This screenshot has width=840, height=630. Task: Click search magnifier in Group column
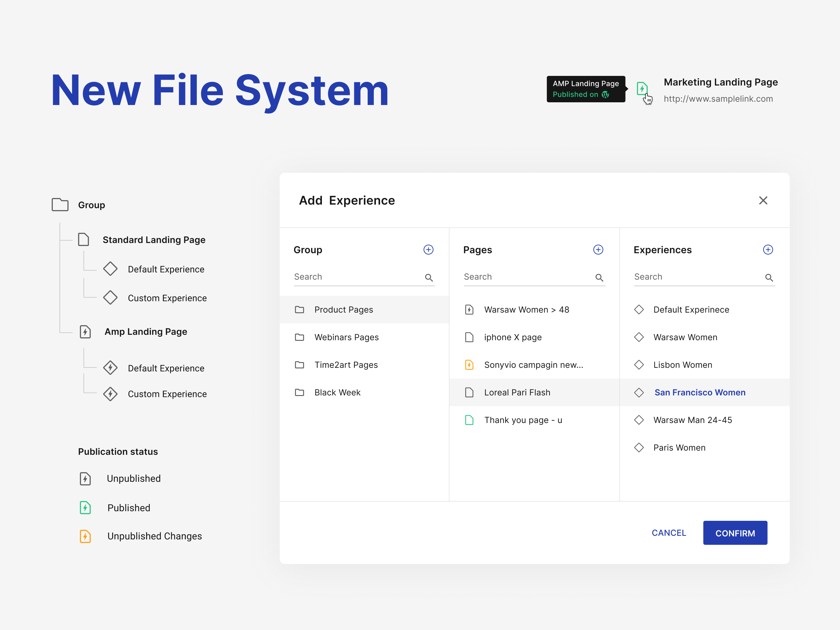429,277
